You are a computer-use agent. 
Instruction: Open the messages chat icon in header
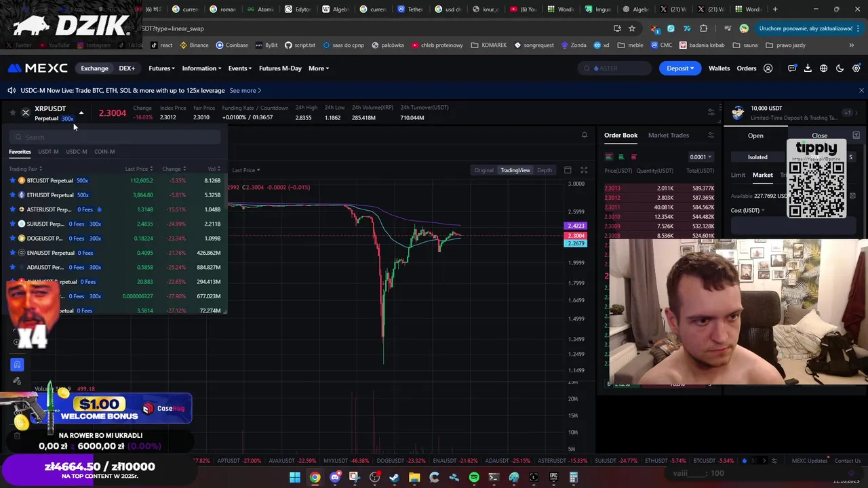(x=792, y=68)
